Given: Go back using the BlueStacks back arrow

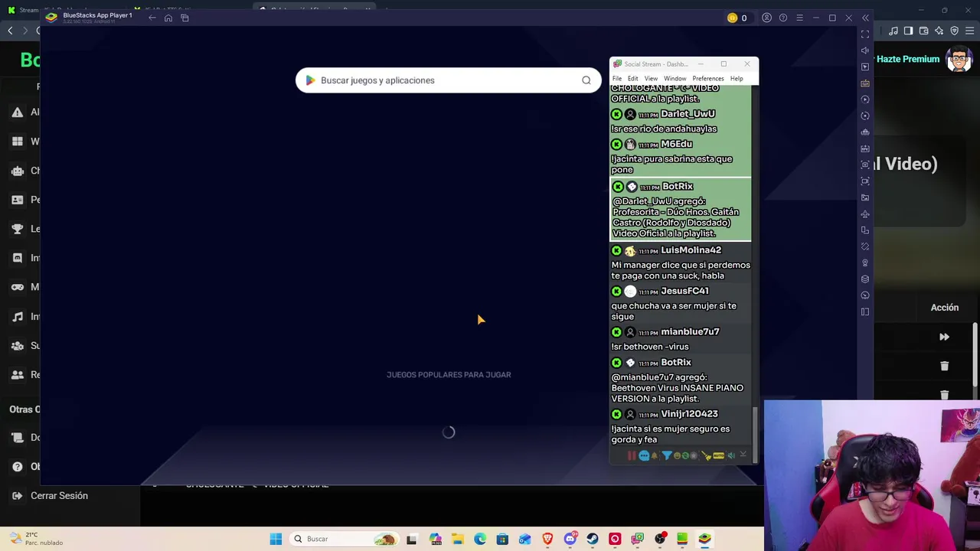Looking at the screenshot, I should 152,18.
